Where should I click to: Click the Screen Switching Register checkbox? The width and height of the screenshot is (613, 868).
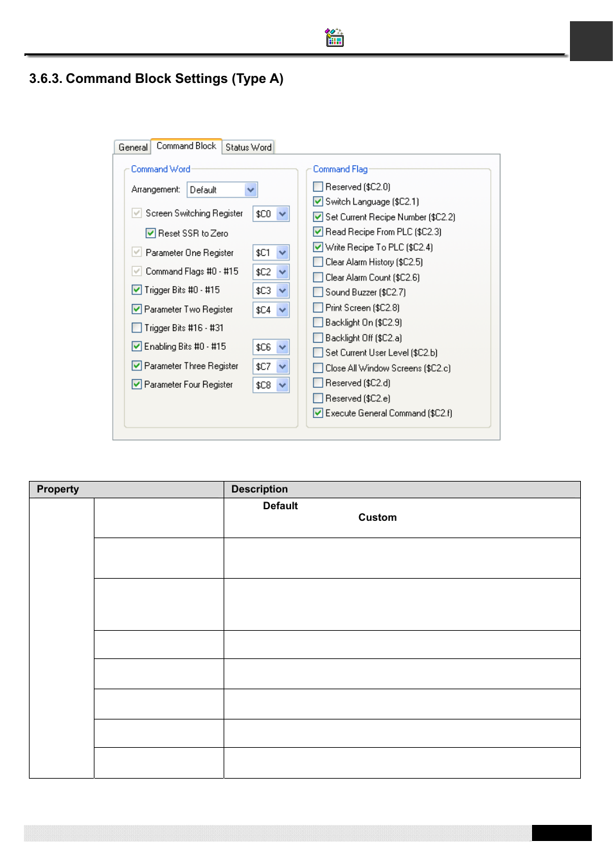[x=136, y=213]
